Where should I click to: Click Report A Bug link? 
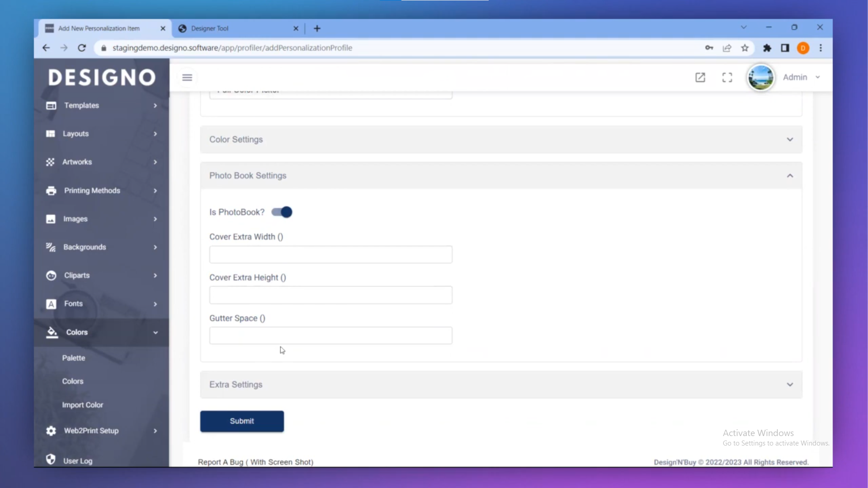pos(255,462)
